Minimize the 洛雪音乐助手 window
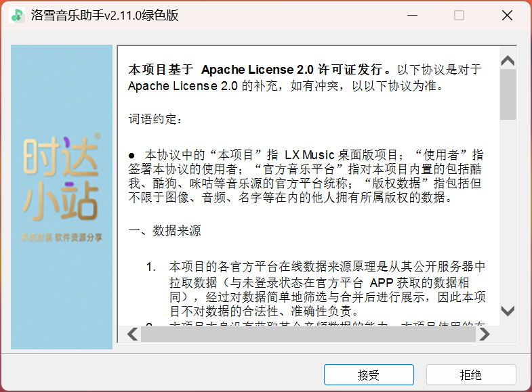The width and height of the screenshot is (532, 392). (x=412, y=16)
